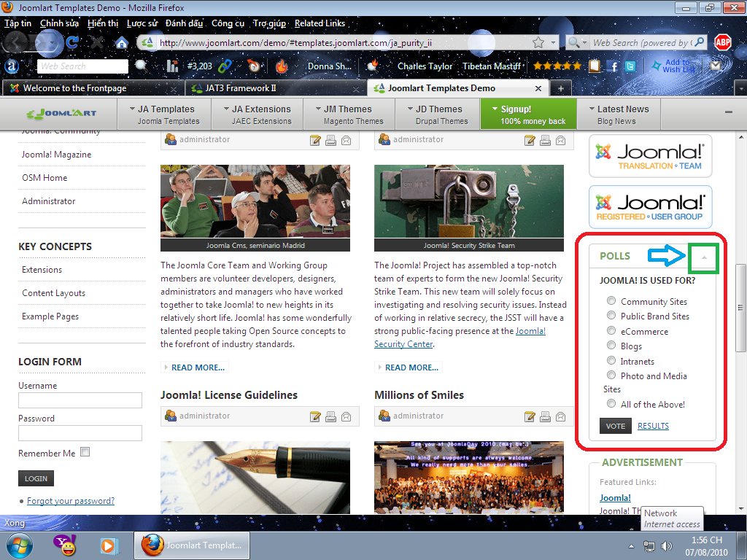The image size is (747, 560).
Task: Print the Joomla! License Guidelines article
Action: tap(330, 416)
